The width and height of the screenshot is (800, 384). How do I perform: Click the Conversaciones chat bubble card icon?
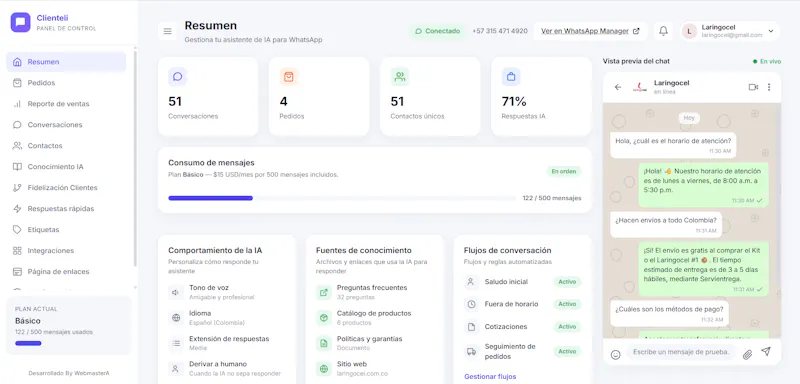(x=178, y=77)
